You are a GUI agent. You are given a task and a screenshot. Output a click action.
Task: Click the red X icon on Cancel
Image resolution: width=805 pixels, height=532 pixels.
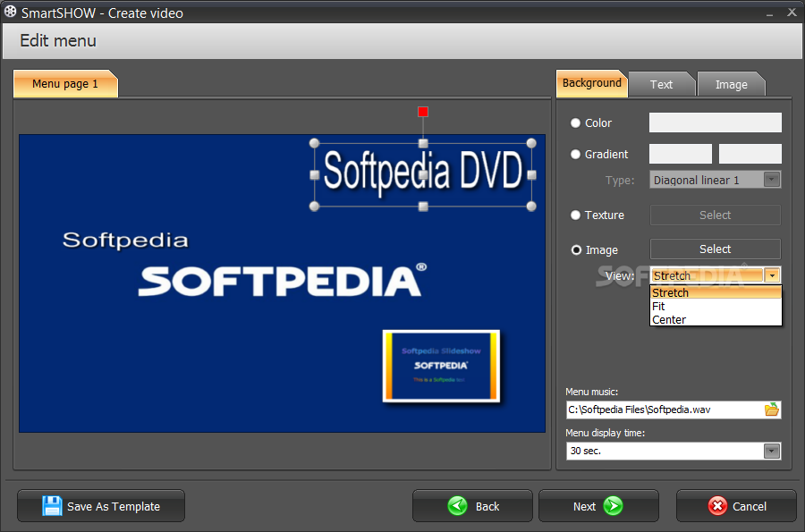click(717, 506)
